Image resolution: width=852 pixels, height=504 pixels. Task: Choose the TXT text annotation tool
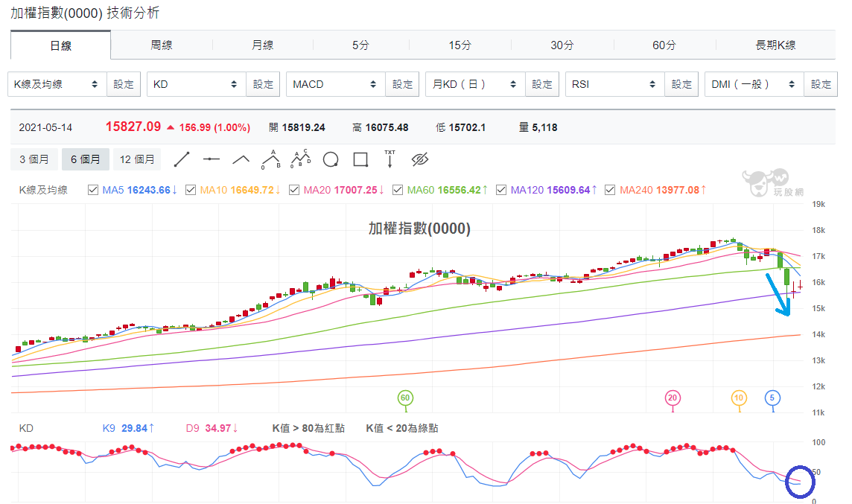(x=390, y=159)
